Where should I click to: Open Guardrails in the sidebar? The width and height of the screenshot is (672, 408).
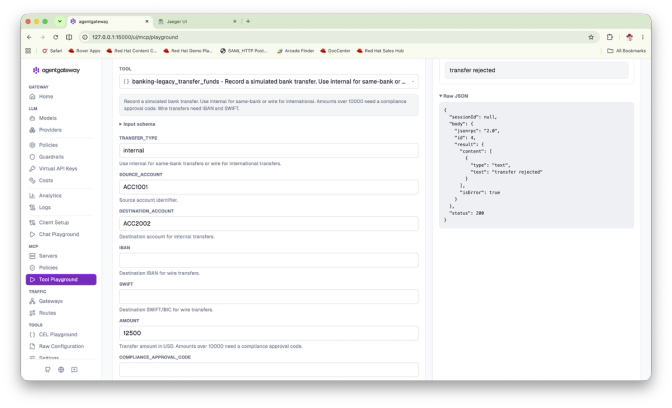(51, 157)
